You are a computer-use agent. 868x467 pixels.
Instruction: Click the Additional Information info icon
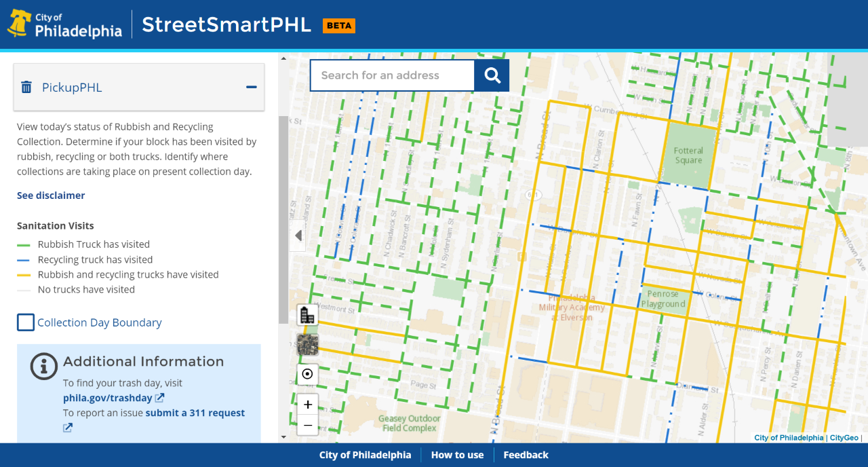tap(44, 366)
